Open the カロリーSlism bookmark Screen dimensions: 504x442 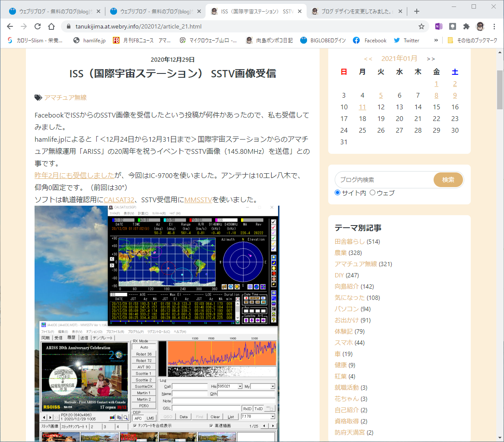pos(35,40)
